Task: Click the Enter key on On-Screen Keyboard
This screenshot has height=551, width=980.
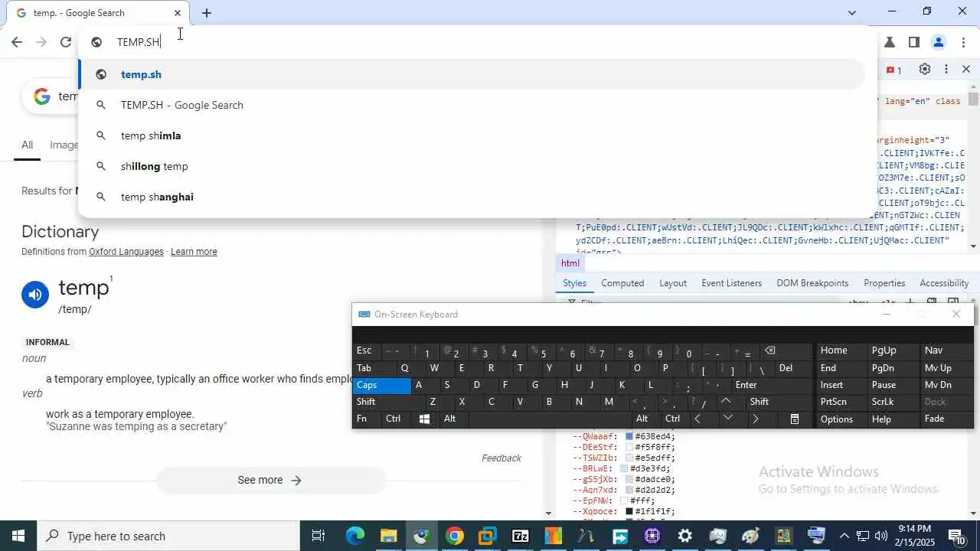Action: [769, 385]
